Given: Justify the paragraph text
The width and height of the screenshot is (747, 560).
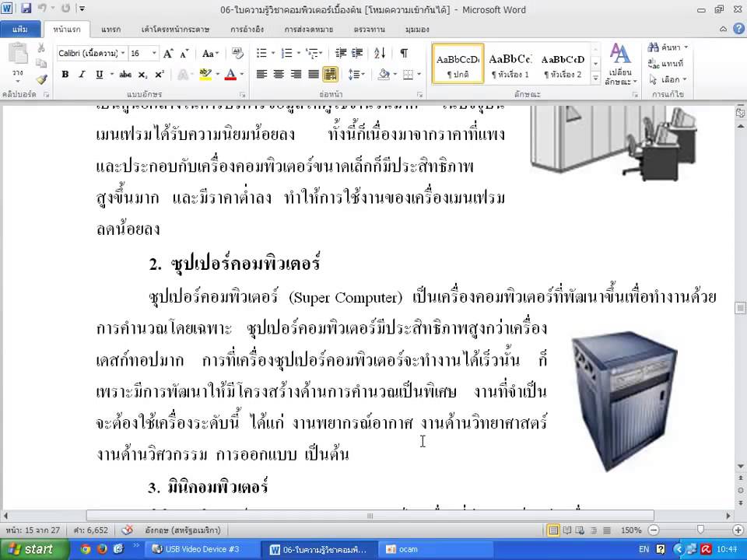Looking at the screenshot, I should point(313,75).
